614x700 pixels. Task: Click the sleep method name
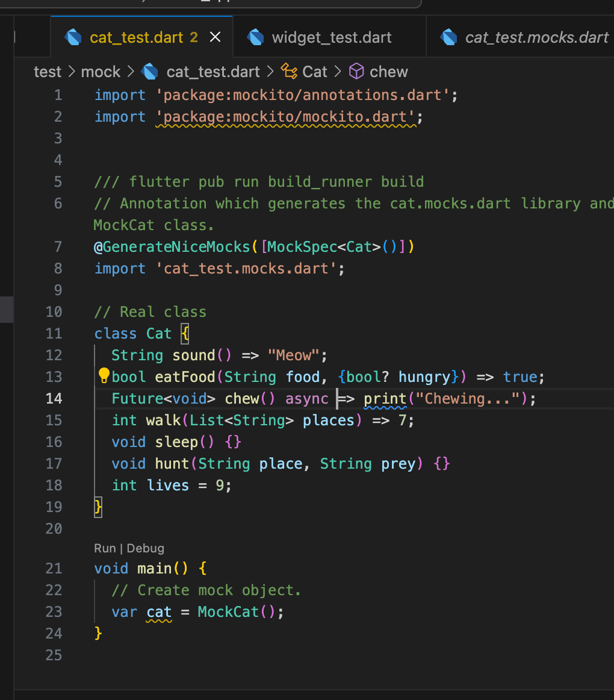176,442
